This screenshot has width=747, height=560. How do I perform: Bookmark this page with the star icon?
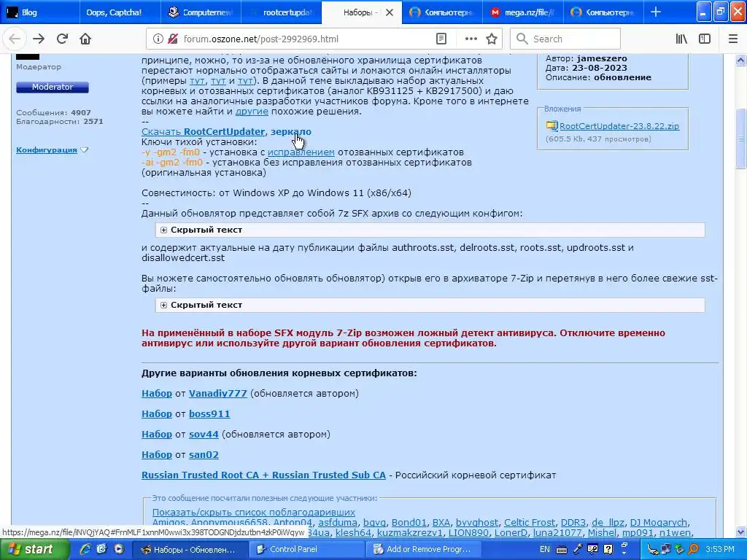click(x=492, y=39)
